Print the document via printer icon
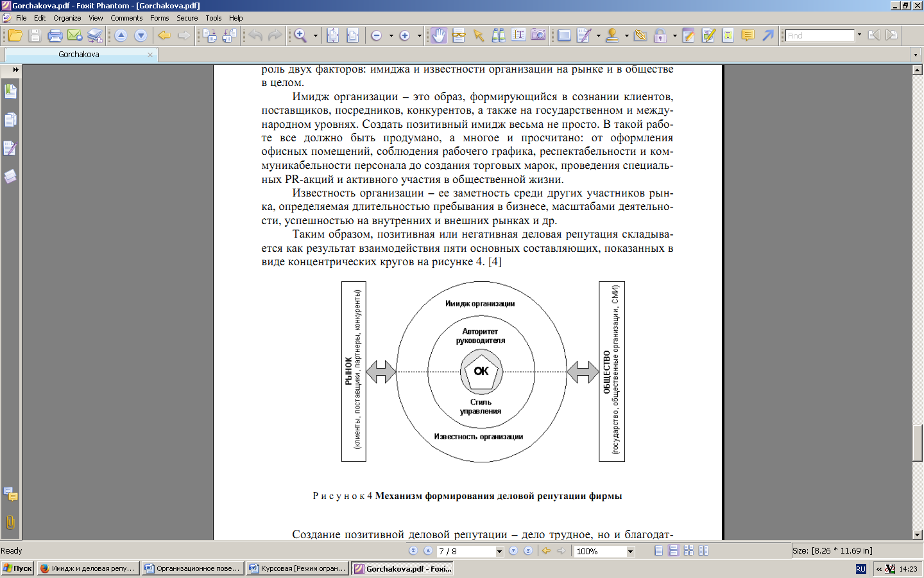This screenshot has height=578, width=924. pos(55,35)
